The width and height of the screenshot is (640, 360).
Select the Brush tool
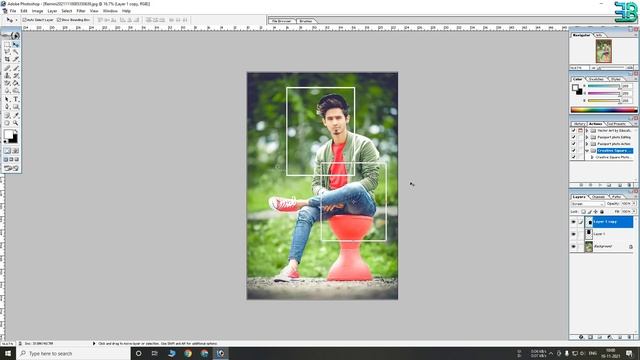tap(16, 68)
